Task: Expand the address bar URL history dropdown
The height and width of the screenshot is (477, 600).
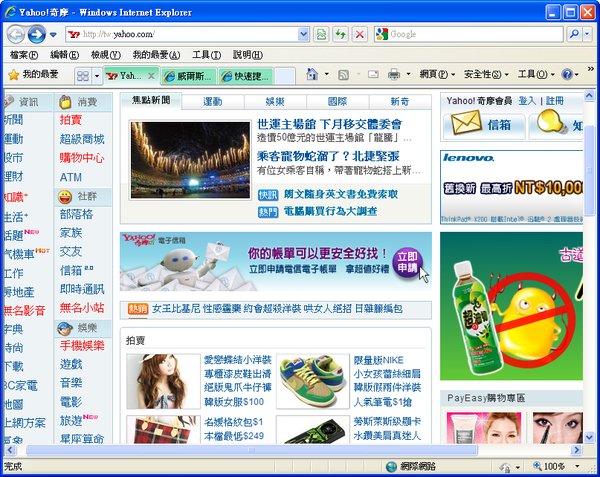Action: coord(303,34)
